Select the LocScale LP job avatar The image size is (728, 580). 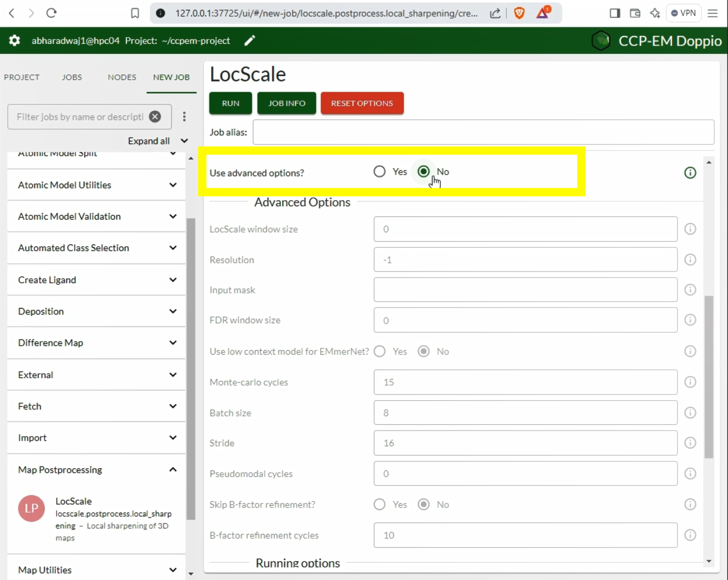click(31, 509)
